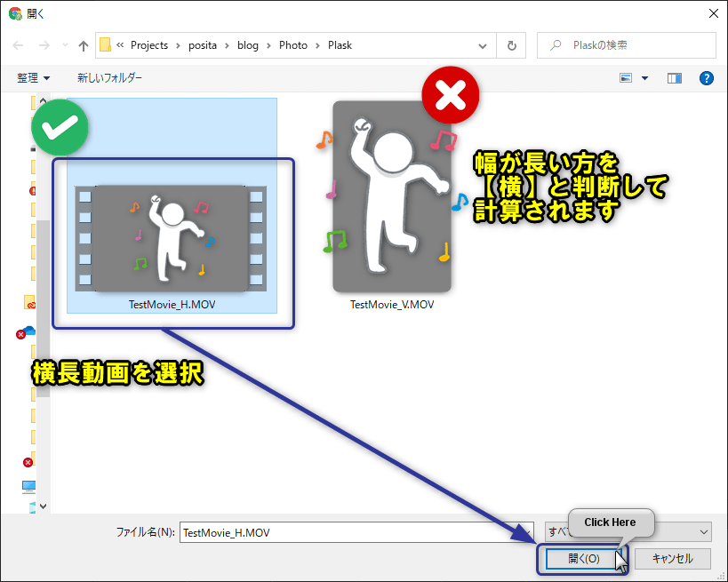Refresh the Plask folder view

(x=511, y=45)
